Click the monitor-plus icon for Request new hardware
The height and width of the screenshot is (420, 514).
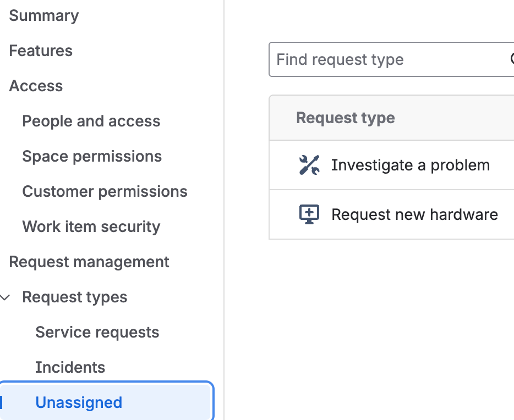coord(309,214)
